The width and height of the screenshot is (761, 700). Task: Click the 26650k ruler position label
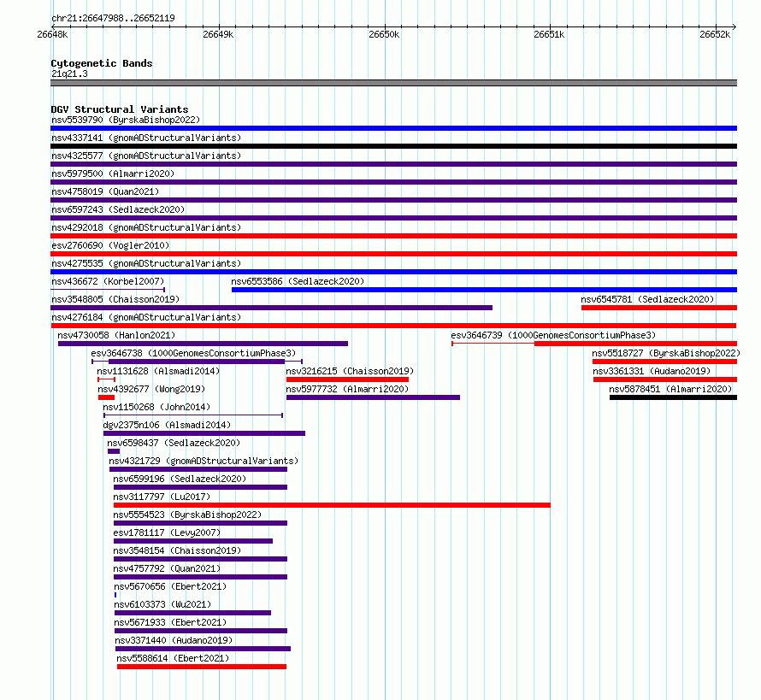point(384,34)
